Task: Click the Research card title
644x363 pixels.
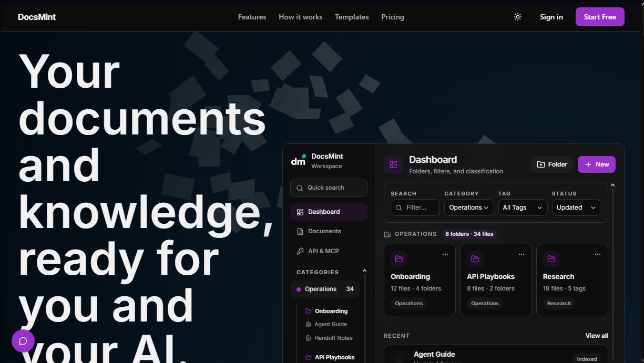Action: [x=558, y=277]
